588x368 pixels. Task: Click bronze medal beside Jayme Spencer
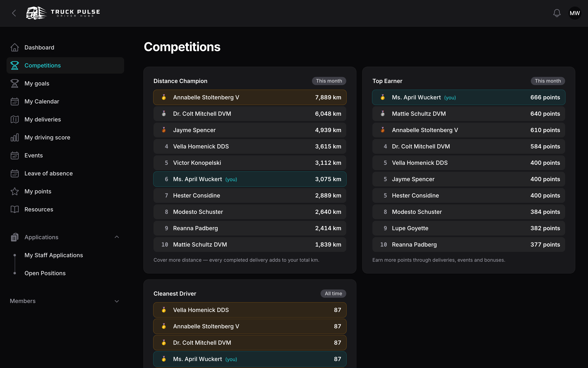coord(164,130)
